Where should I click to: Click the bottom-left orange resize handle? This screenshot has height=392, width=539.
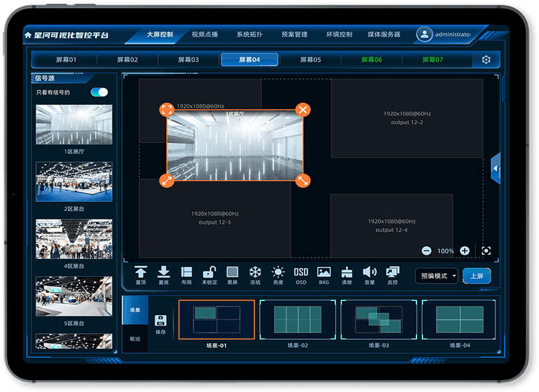tap(167, 181)
